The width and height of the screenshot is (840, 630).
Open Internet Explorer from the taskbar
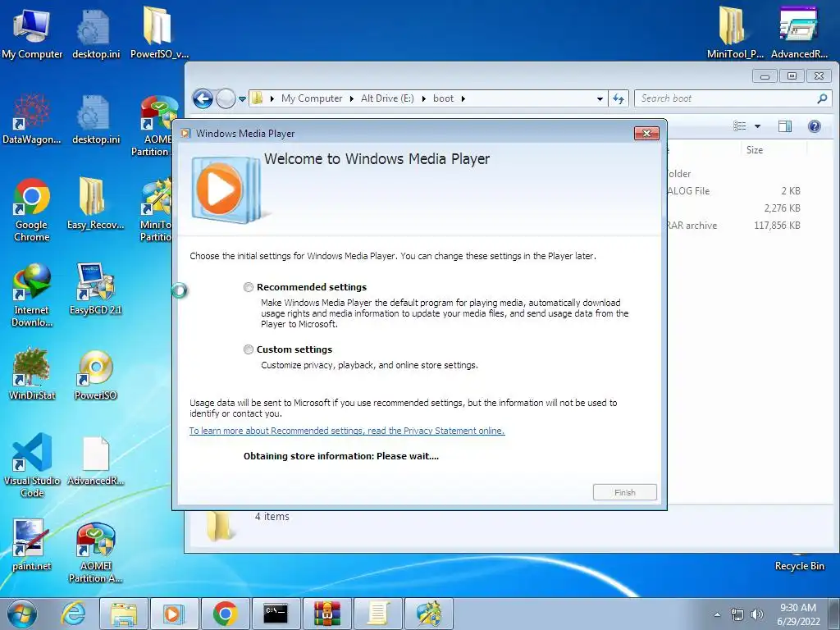pyautogui.click(x=73, y=614)
